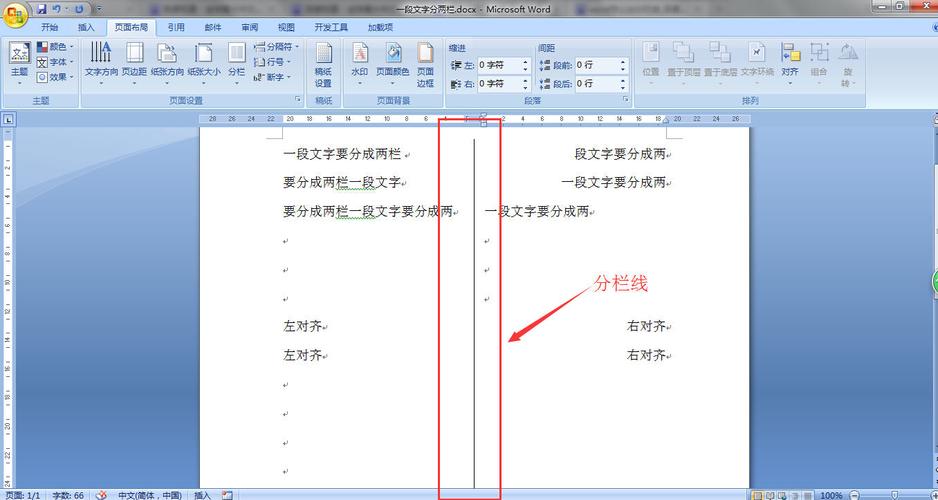Open the 邮件 tab
The height and width of the screenshot is (500, 938).
pos(213,28)
